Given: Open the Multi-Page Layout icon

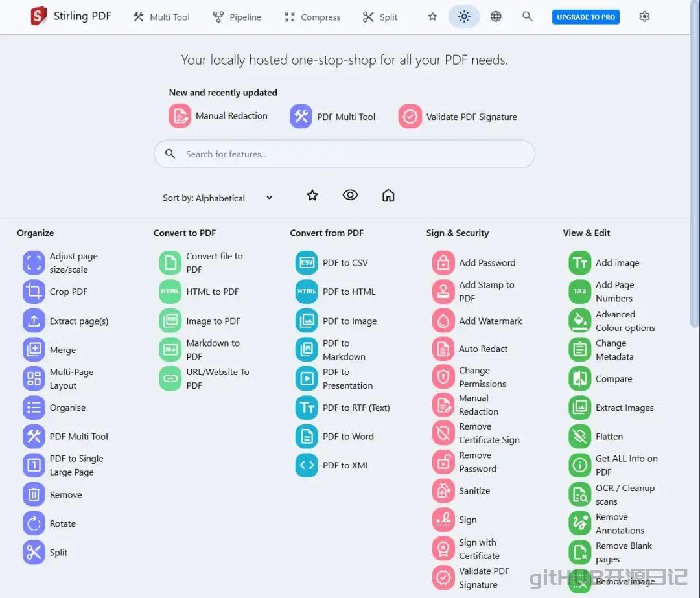Looking at the screenshot, I should [34, 378].
